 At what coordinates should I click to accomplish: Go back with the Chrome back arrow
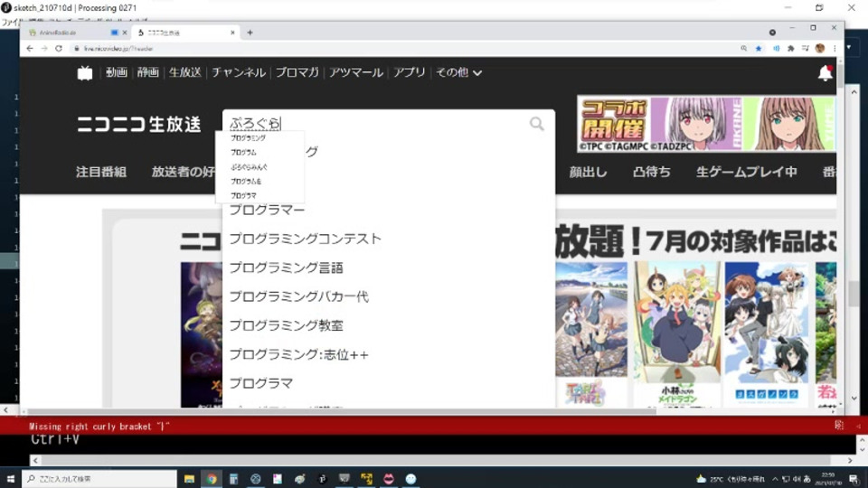pos(30,49)
